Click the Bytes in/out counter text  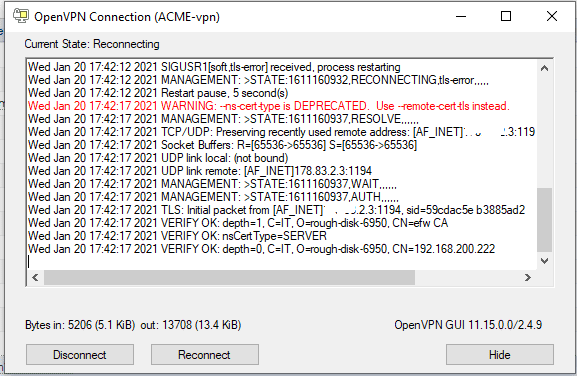tap(133, 325)
